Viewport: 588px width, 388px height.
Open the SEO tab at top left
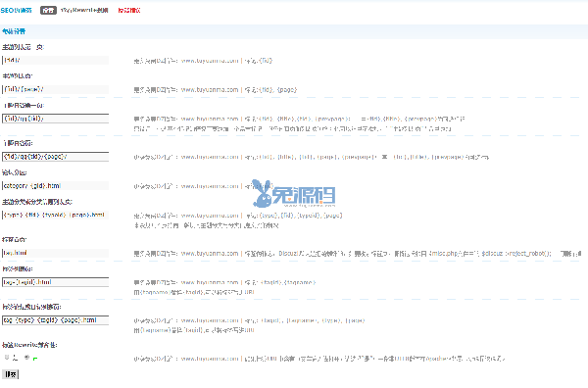click(16, 11)
